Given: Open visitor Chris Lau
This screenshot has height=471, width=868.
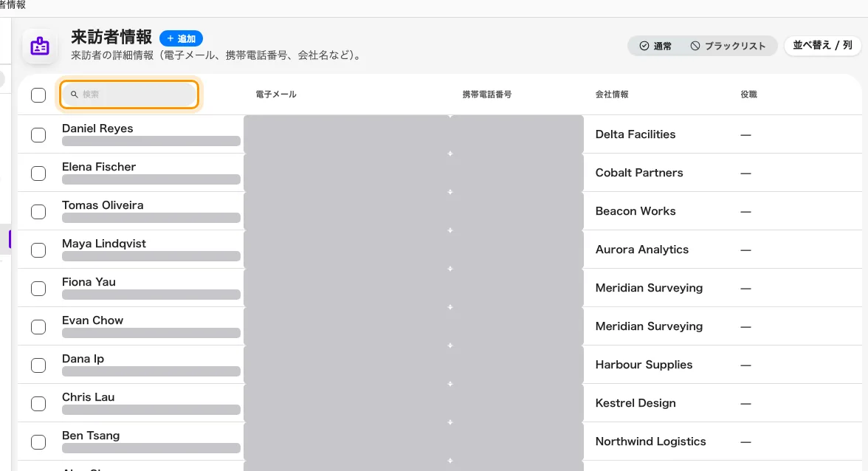Looking at the screenshot, I should pos(88,397).
